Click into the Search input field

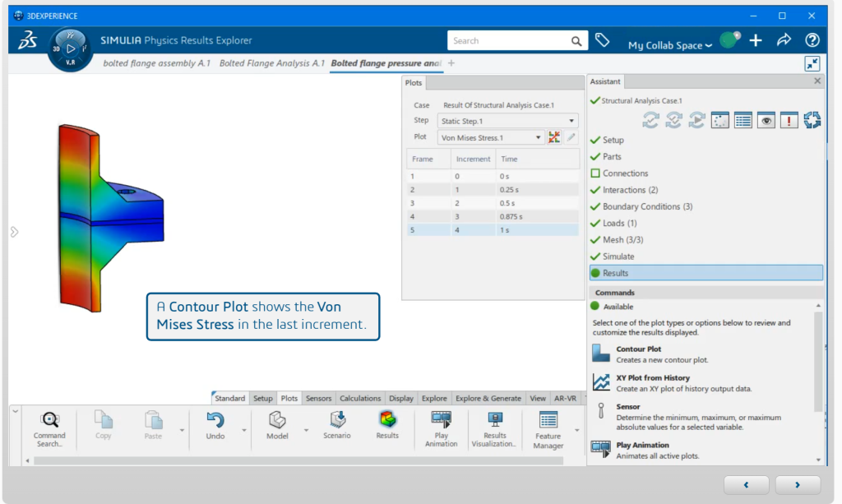coord(509,41)
